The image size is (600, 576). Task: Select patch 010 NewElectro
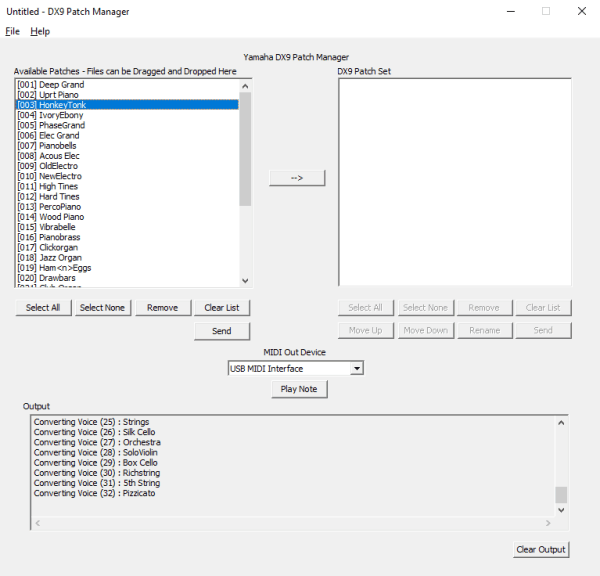(x=60, y=176)
